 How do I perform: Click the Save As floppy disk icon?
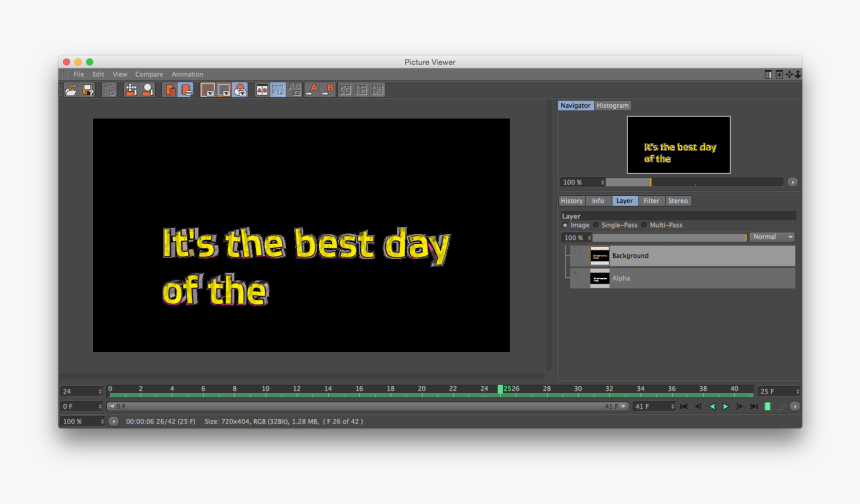point(87,90)
